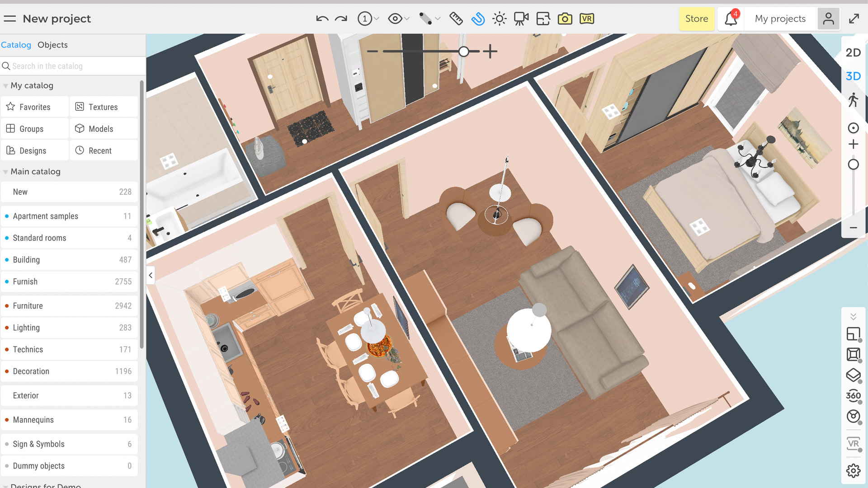
Task: Select the drawing pen tool
Action: [427, 19]
